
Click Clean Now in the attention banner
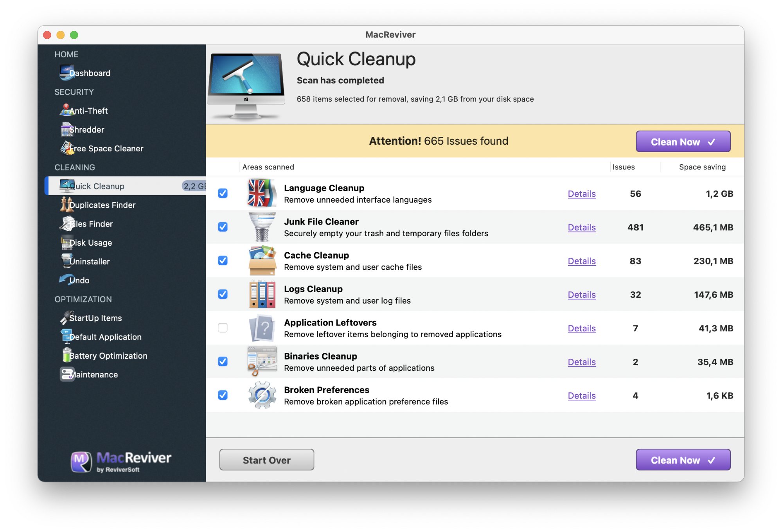click(683, 142)
